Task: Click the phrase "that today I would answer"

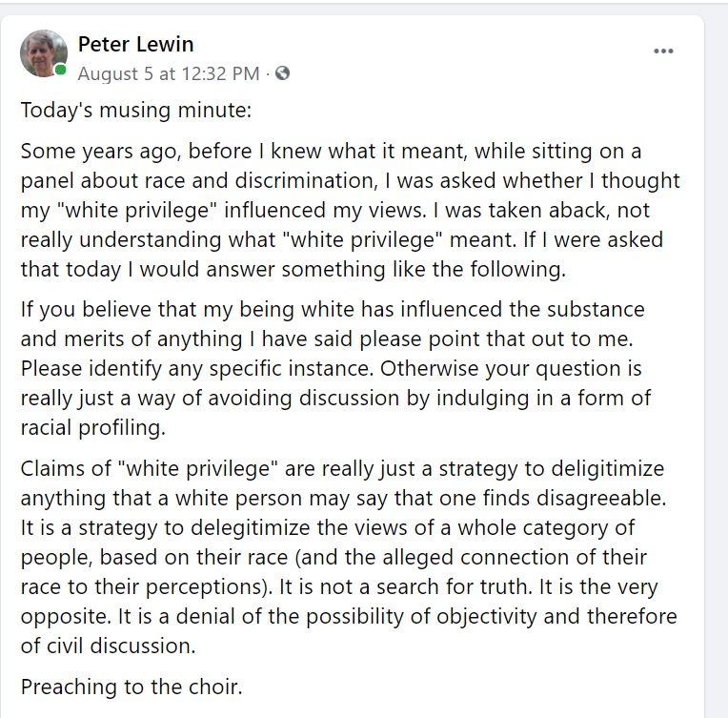Action: (147, 270)
